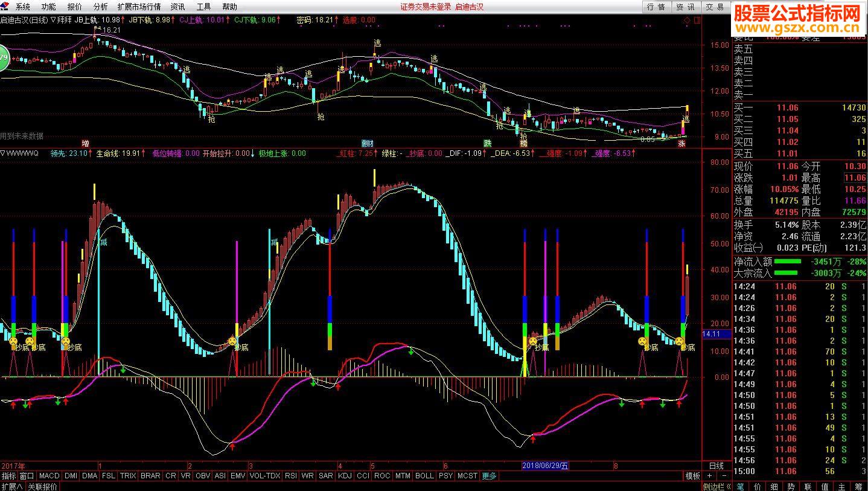Screen dimensions: 868x491
Task: Zoom out with the minus button
Action: (724, 476)
